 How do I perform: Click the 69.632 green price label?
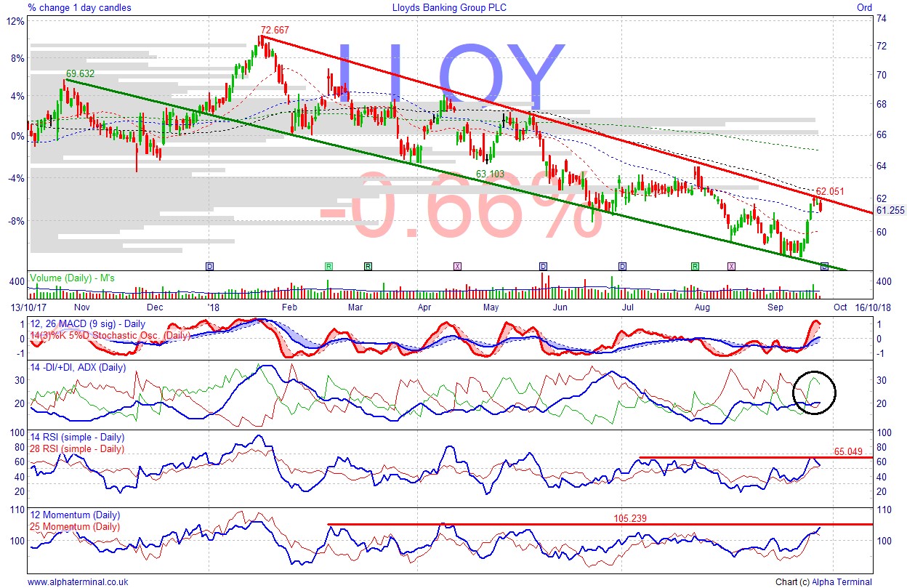pyautogui.click(x=80, y=73)
